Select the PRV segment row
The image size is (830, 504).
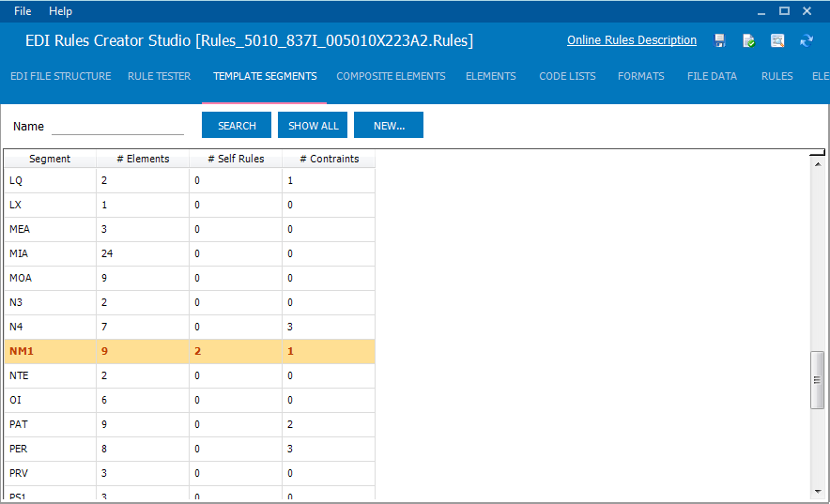click(190, 473)
